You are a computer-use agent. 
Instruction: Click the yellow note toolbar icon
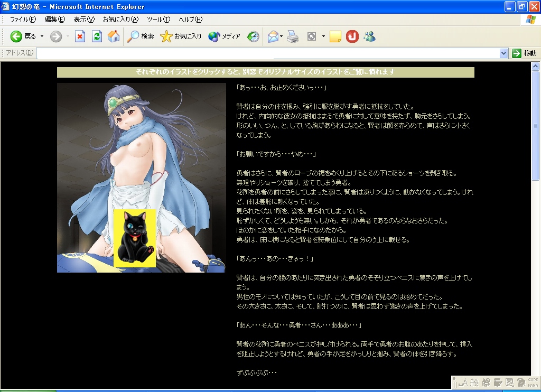pyautogui.click(x=335, y=36)
